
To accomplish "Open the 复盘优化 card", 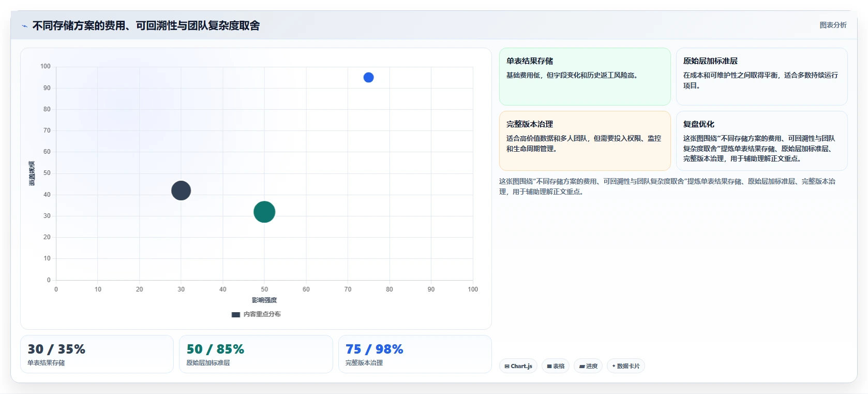I will (x=761, y=141).
